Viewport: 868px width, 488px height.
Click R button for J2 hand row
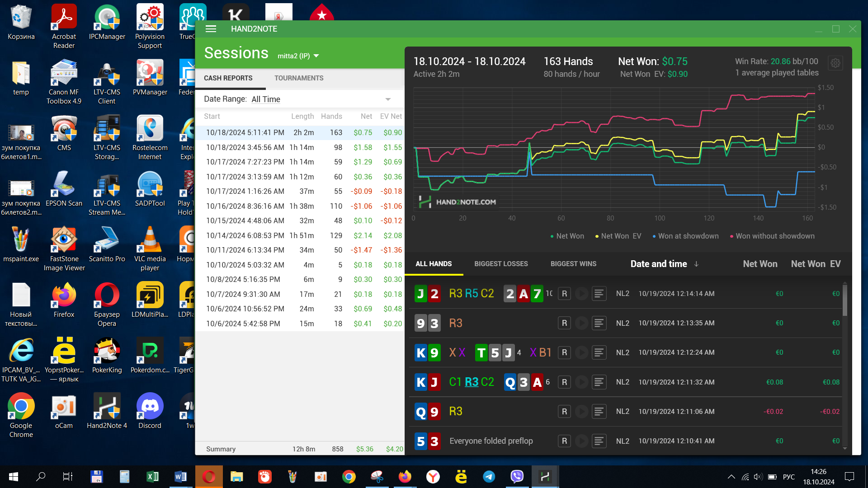[x=564, y=294]
